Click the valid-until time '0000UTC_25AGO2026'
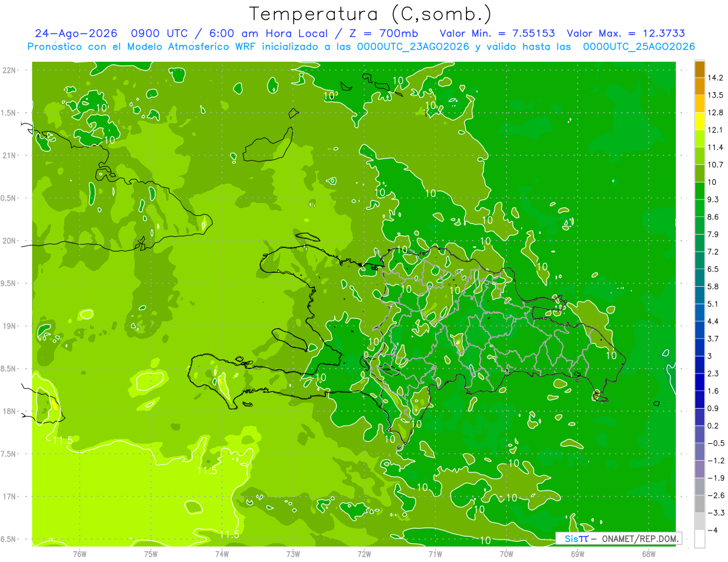Screen dimensions: 728x562 pos(639,47)
